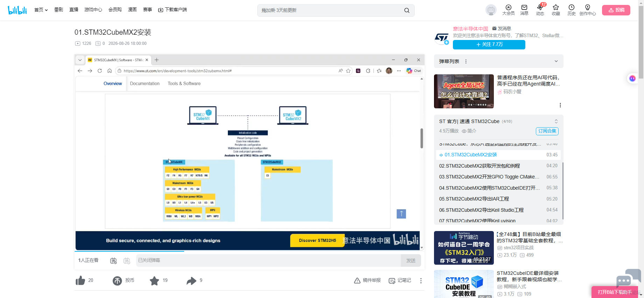
Task: Favorite the video with star icon
Action: point(154,280)
